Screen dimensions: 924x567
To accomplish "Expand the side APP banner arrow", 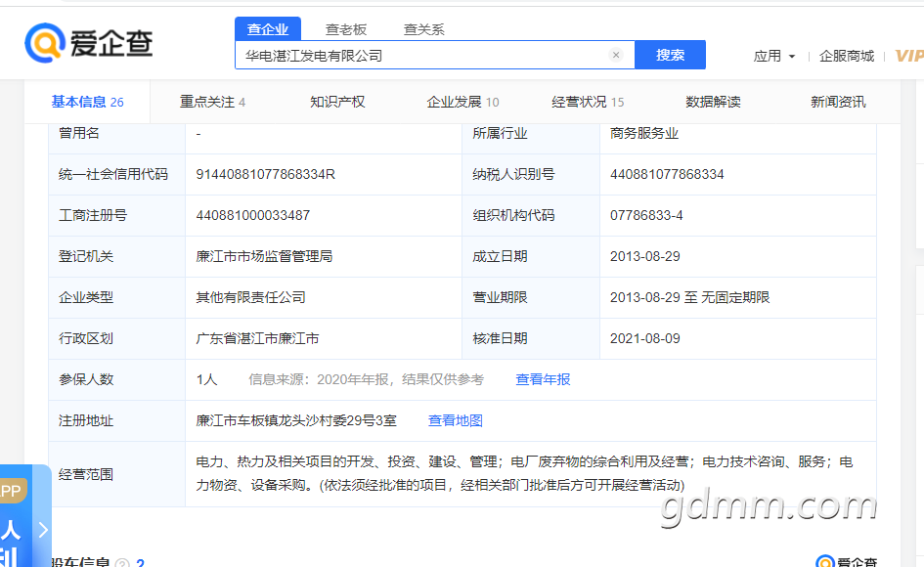I will tap(43, 529).
